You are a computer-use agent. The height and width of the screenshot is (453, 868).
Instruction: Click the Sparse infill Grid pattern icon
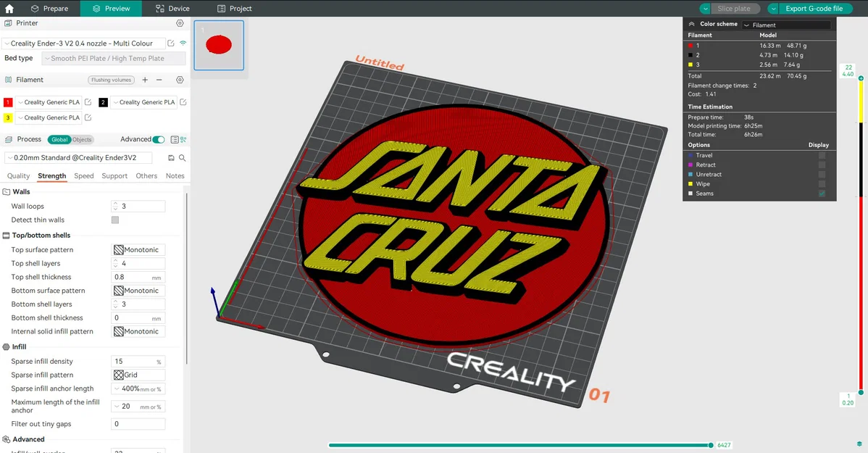click(119, 375)
